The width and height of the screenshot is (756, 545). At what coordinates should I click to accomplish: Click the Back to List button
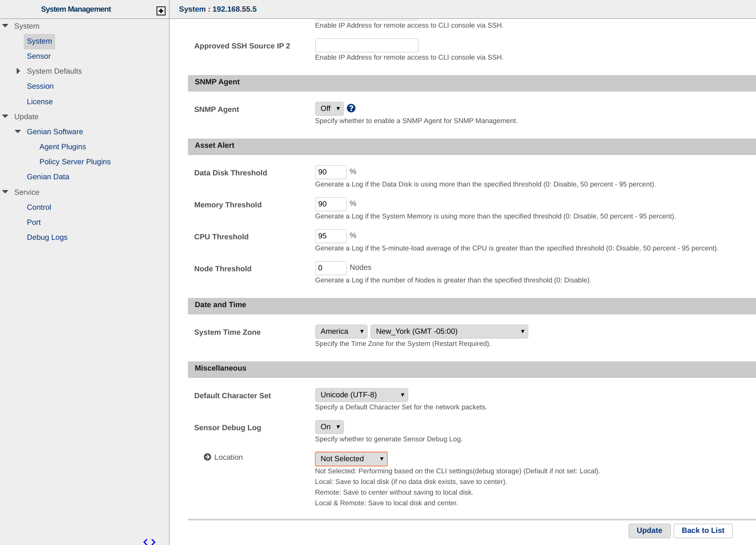[703, 530]
